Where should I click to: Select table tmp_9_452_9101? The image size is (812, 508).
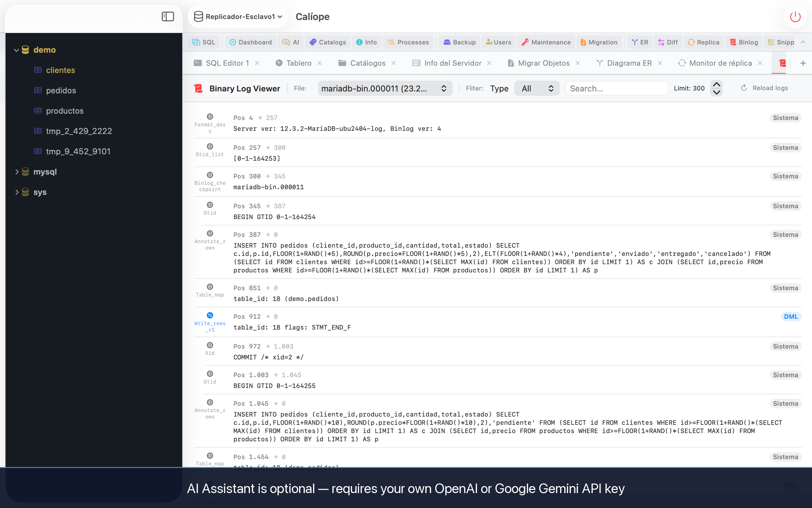78,151
